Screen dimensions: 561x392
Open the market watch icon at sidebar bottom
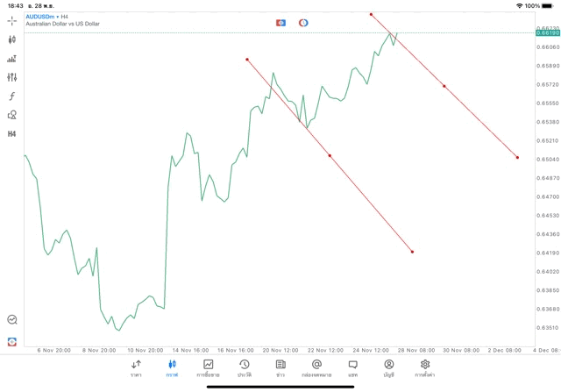point(12,320)
